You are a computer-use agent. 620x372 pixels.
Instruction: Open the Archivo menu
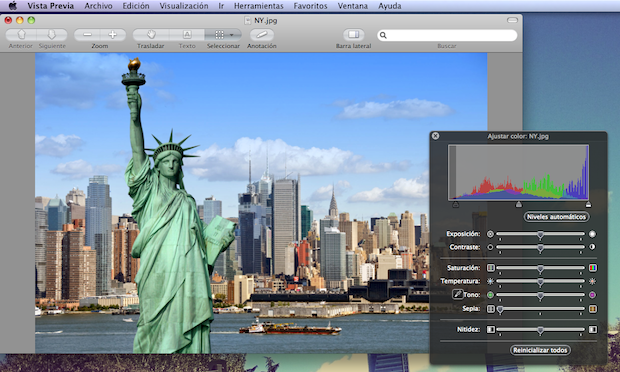click(x=98, y=6)
